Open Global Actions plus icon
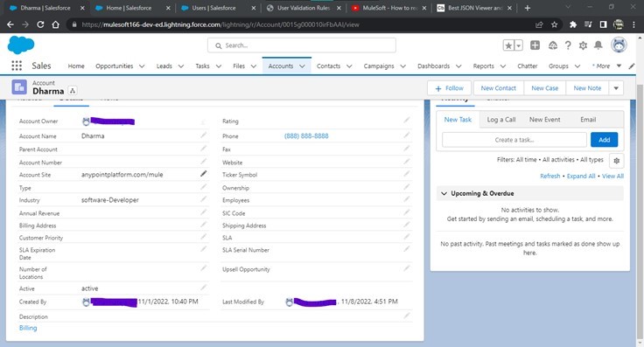 click(x=535, y=45)
